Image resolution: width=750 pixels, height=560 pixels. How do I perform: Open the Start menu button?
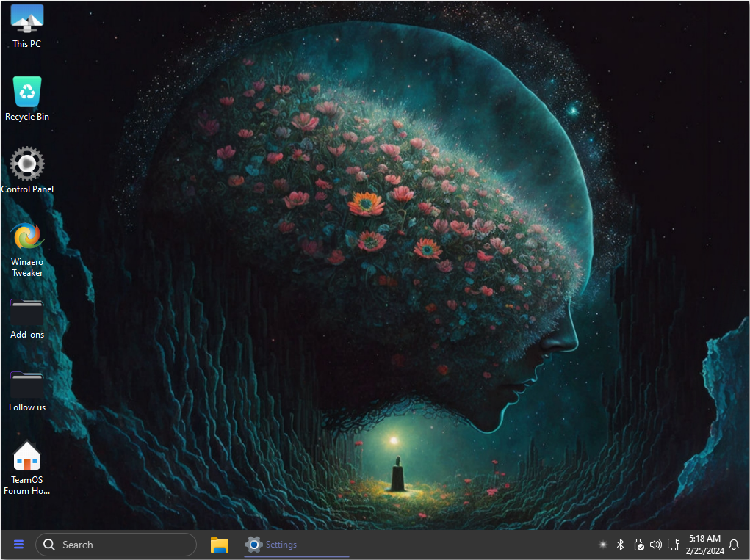18,545
